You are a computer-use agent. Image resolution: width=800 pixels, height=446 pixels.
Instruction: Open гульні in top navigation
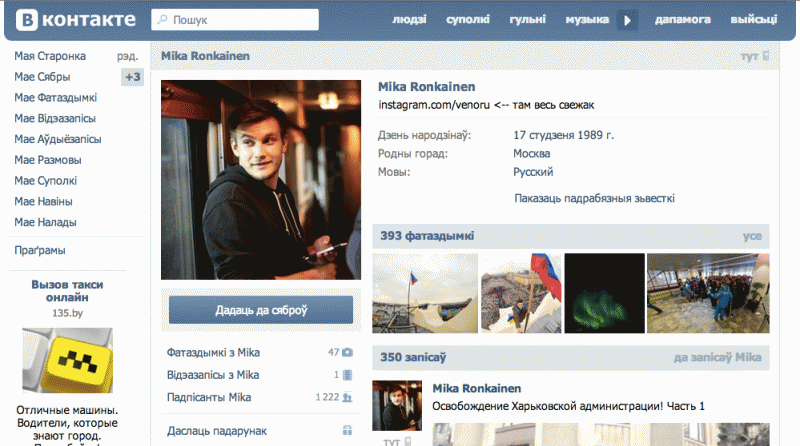point(528,19)
